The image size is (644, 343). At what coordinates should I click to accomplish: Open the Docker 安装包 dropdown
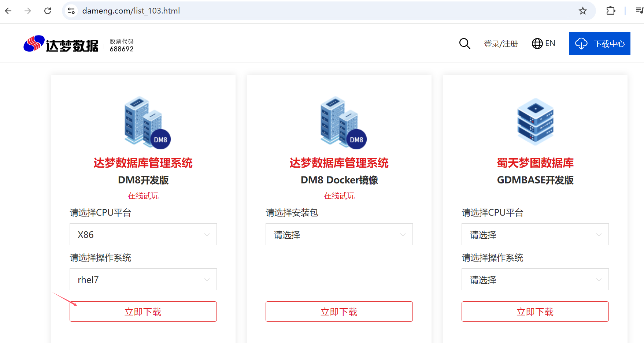pos(339,234)
